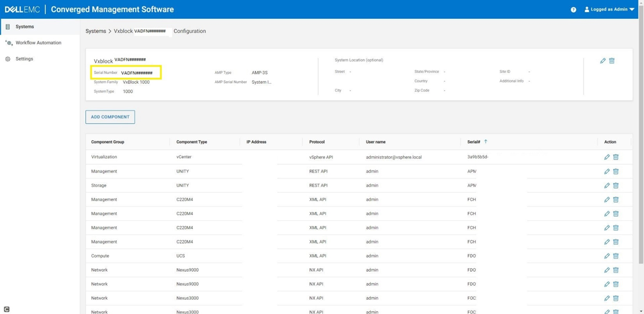Click the AMP Serial Number value
The height and width of the screenshot is (314, 644).
(x=262, y=82)
